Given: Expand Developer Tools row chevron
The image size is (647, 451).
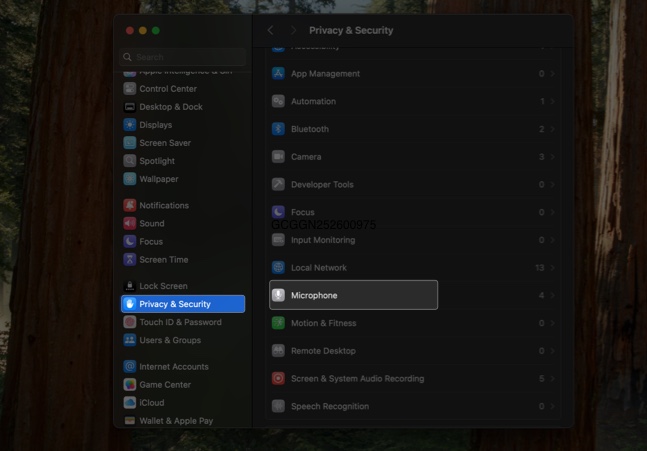Looking at the screenshot, I should tap(552, 184).
